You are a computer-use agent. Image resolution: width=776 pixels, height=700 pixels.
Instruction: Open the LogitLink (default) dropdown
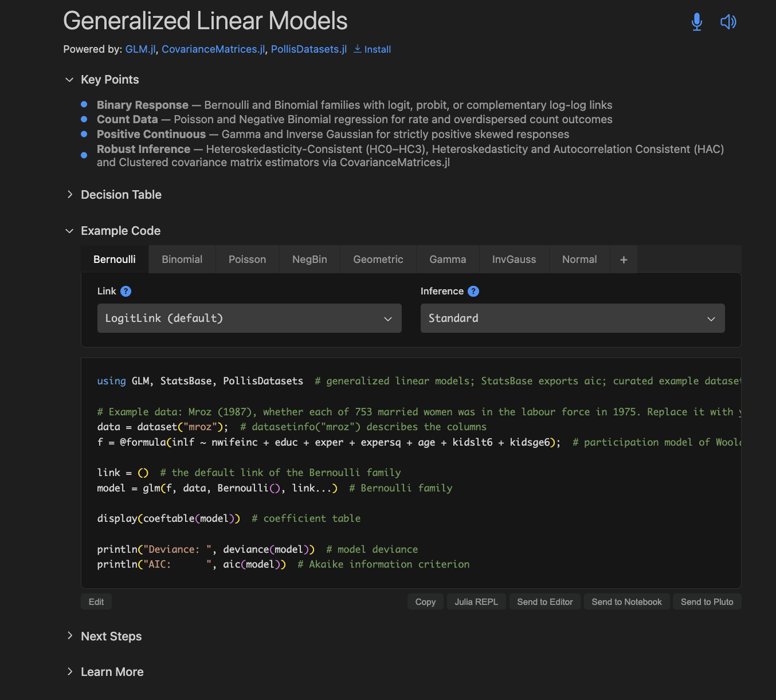tap(249, 318)
